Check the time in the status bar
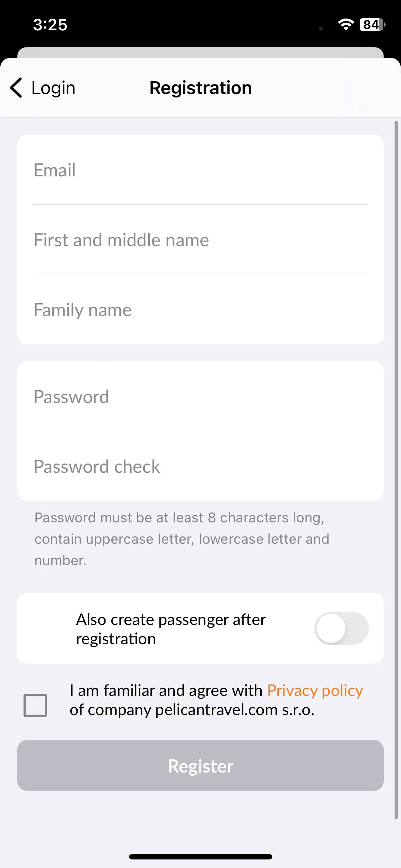The width and height of the screenshot is (401, 868). pyautogui.click(x=50, y=25)
